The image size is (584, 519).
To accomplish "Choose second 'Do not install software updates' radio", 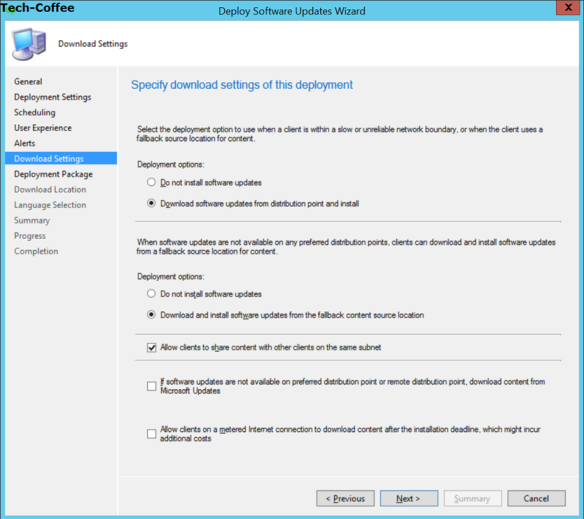I will (151, 294).
